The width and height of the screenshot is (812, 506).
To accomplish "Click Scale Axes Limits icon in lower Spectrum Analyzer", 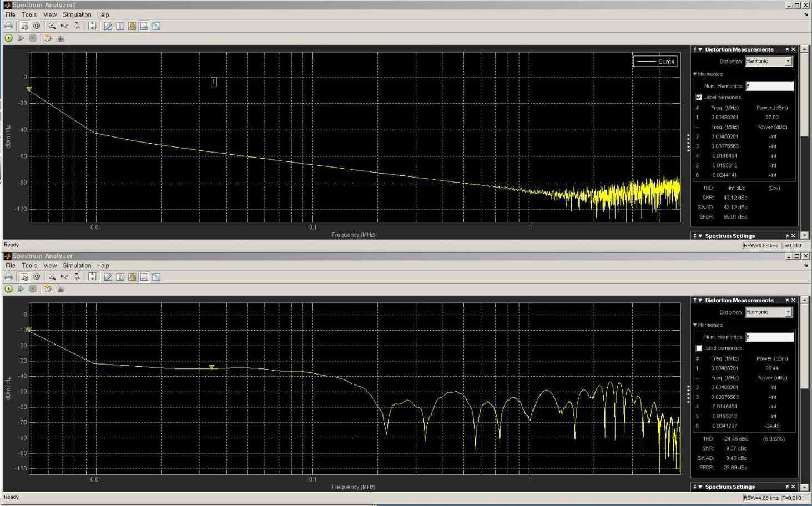I will click(92, 277).
